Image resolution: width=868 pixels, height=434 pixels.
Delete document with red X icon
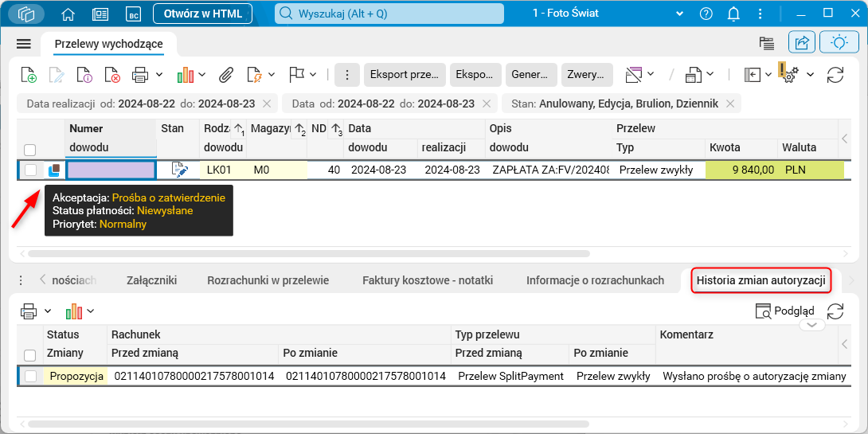[112, 74]
